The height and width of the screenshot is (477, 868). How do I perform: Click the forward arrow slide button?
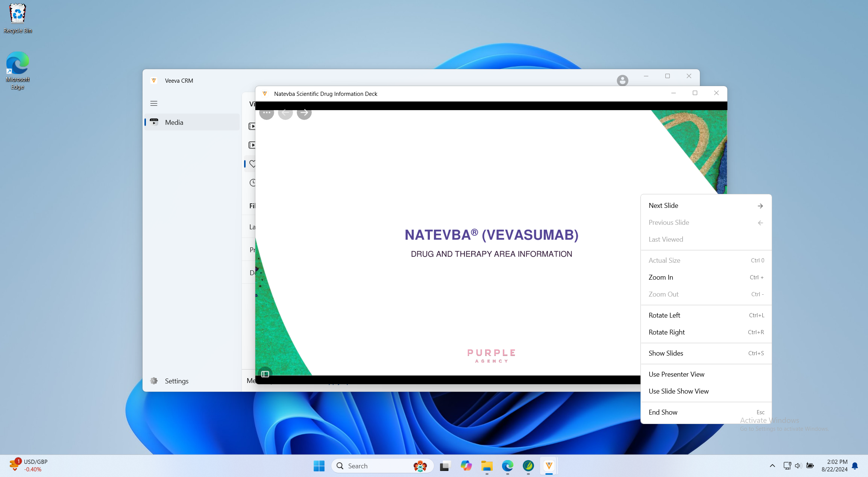[304, 112]
